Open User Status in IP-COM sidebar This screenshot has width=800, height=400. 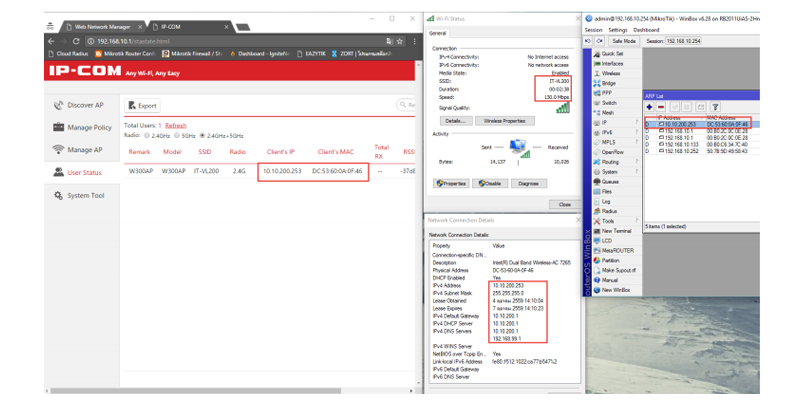click(x=78, y=172)
